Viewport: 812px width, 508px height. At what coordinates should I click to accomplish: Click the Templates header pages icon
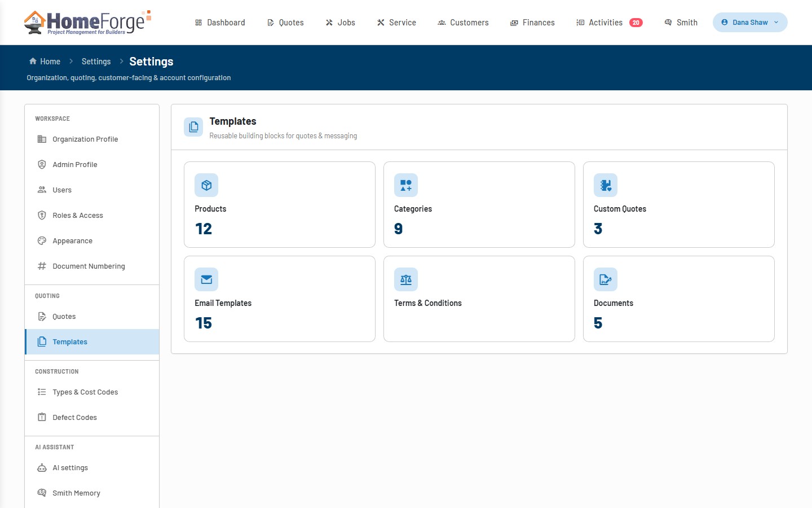click(x=193, y=127)
